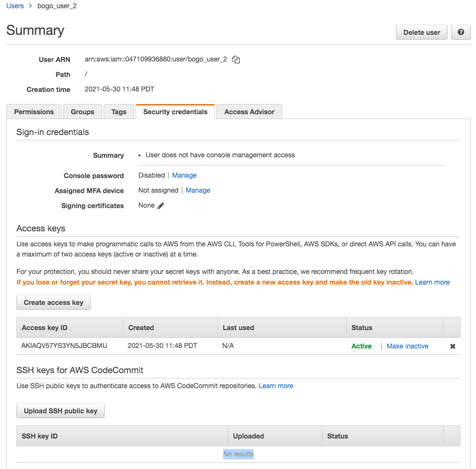Open help with the question mark icon

[x=461, y=32]
